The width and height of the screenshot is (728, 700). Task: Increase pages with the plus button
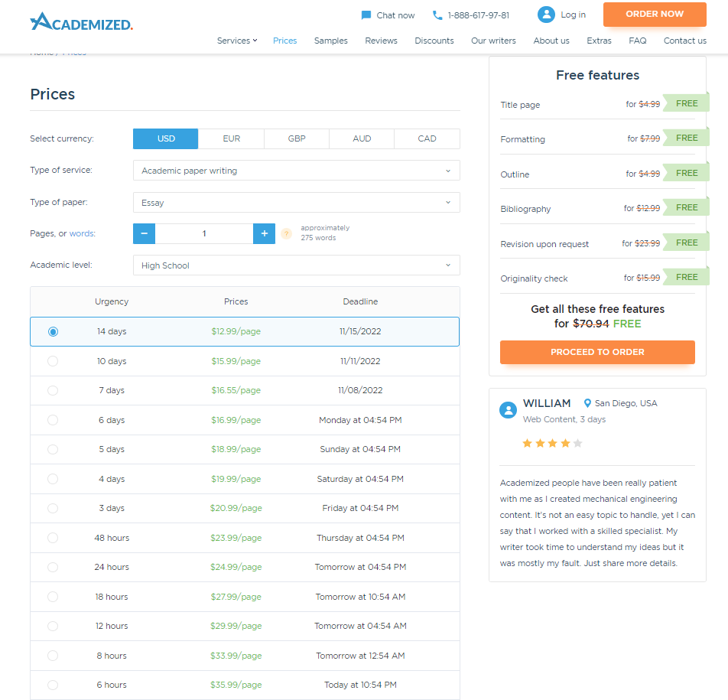[x=264, y=233]
